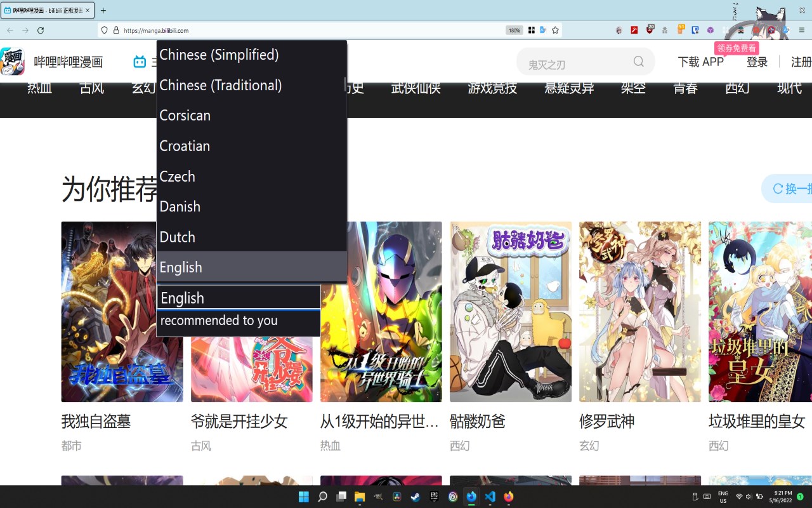
Task: Open the English language dropdown box
Action: click(239, 298)
